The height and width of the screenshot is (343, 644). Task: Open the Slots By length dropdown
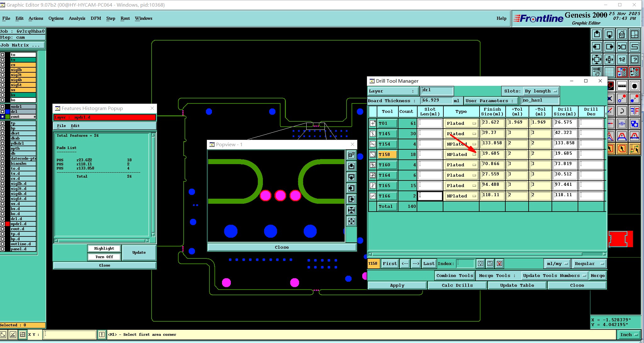(x=541, y=91)
